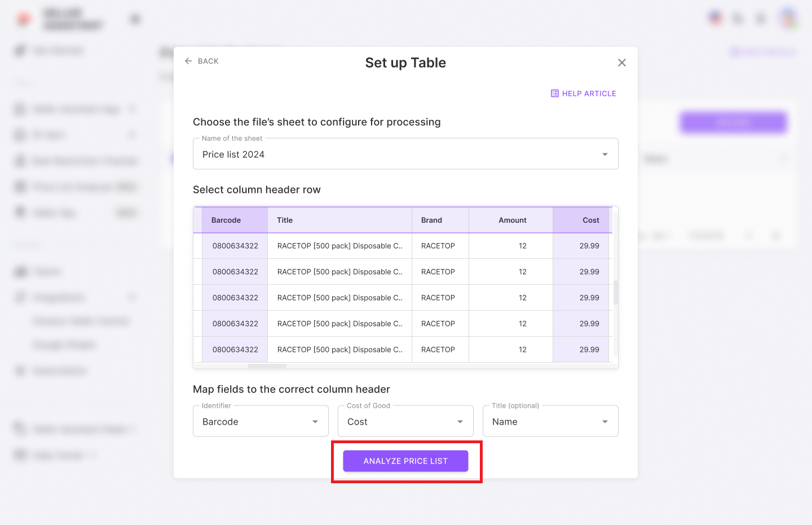812x525 pixels.
Task: Click the search icon in the top bar
Action: [738, 18]
